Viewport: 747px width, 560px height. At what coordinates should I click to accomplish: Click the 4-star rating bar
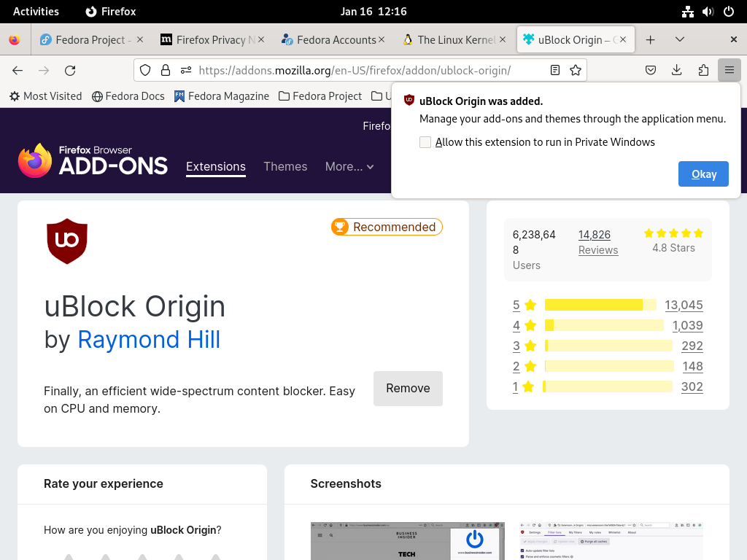click(604, 325)
